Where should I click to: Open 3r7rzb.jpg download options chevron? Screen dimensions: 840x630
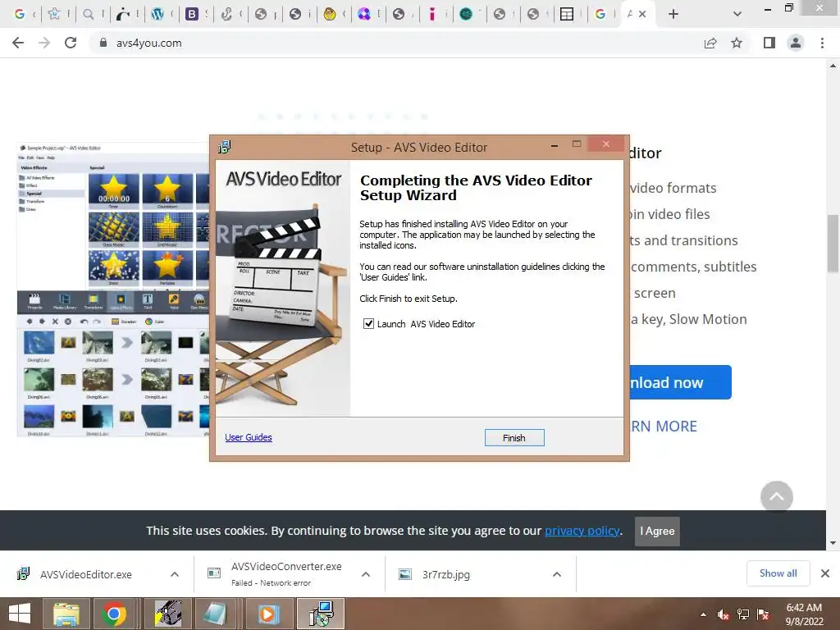[x=557, y=574]
